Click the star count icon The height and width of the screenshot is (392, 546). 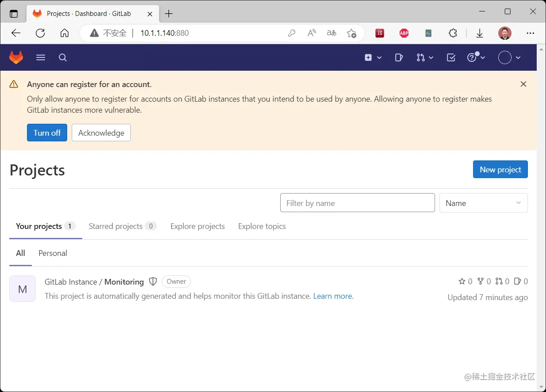tap(462, 281)
